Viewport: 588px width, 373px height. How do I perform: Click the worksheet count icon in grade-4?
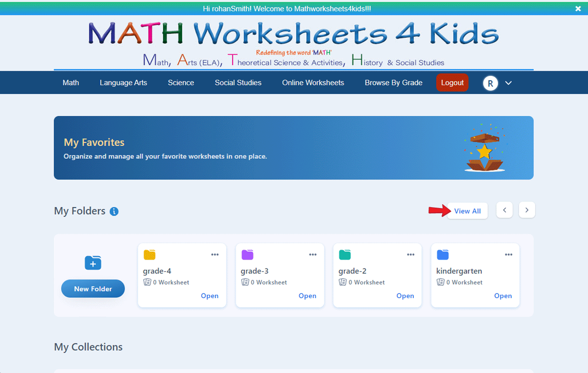pyautogui.click(x=147, y=282)
